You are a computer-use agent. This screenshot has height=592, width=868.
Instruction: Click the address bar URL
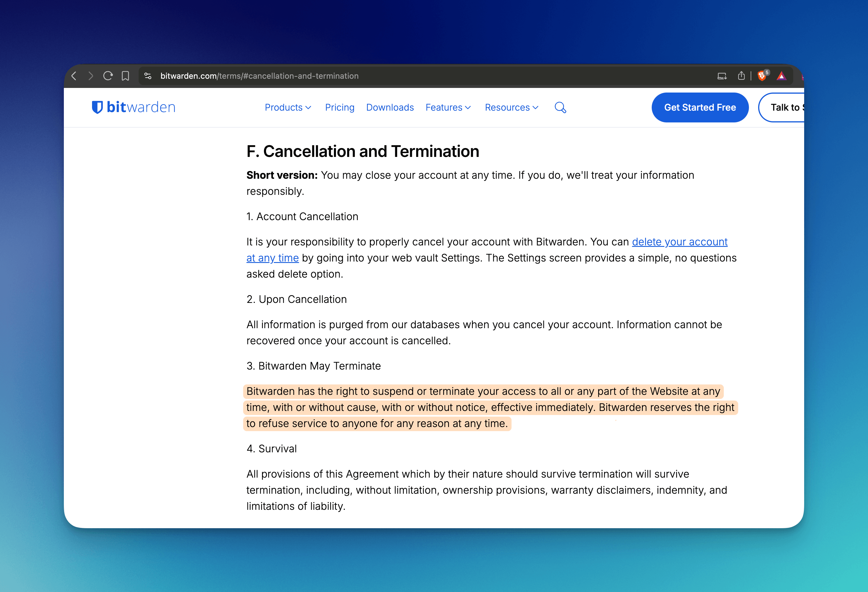click(259, 76)
